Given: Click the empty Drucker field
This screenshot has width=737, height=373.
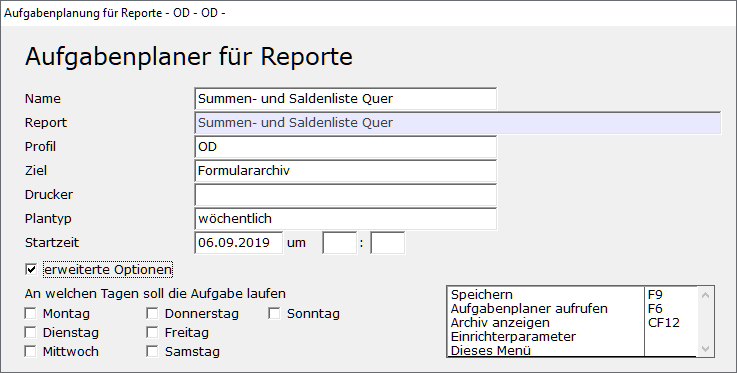Looking at the screenshot, I should 345,195.
